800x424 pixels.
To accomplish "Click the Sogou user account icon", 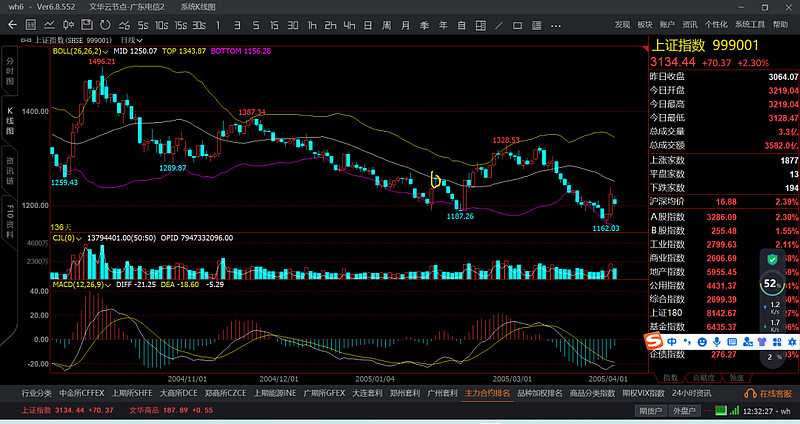I will [x=747, y=342].
